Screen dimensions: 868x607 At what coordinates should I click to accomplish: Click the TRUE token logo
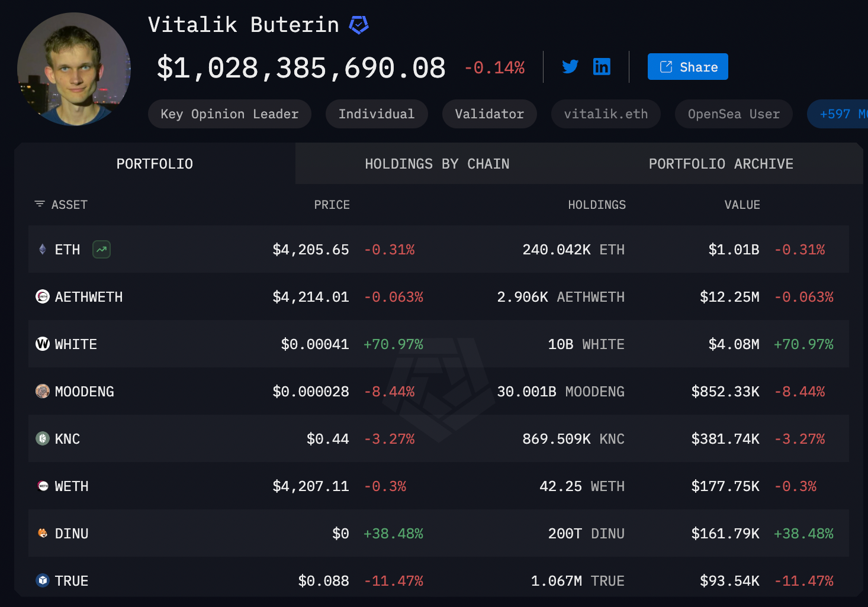42,580
